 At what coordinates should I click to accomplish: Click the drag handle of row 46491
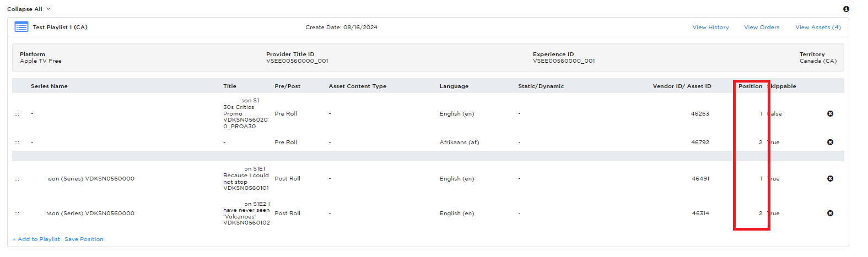17,179
